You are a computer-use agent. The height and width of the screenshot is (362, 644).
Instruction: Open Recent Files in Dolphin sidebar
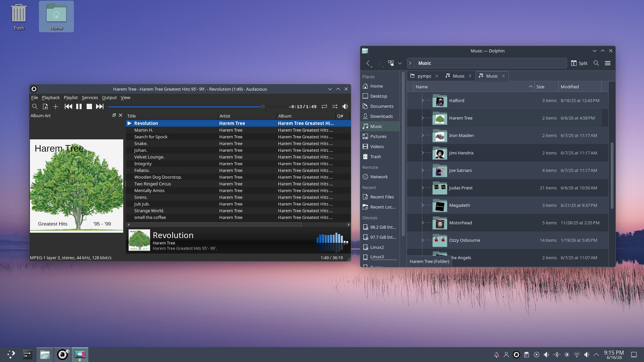click(380, 197)
